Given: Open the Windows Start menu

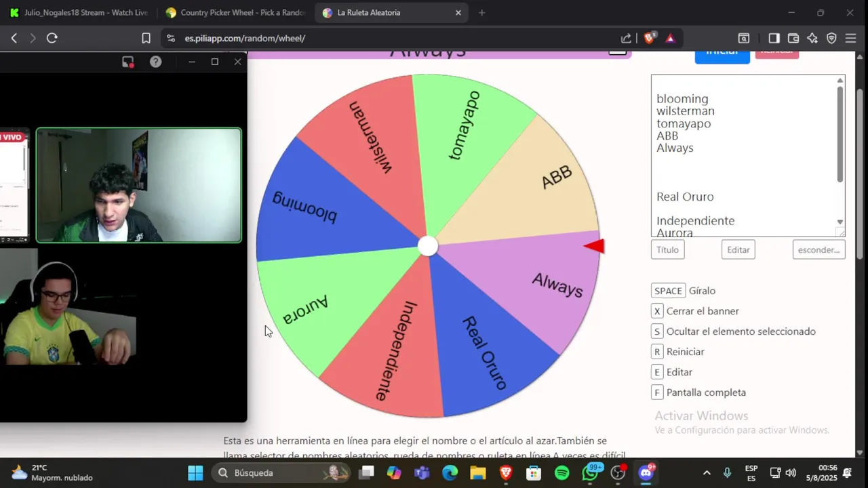Looking at the screenshot, I should click(x=195, y=472).
